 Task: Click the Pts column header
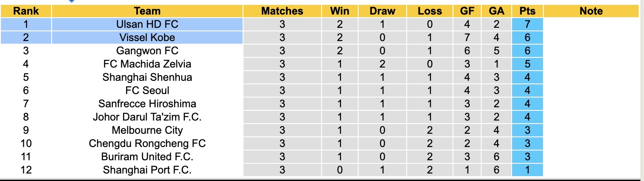528,11
